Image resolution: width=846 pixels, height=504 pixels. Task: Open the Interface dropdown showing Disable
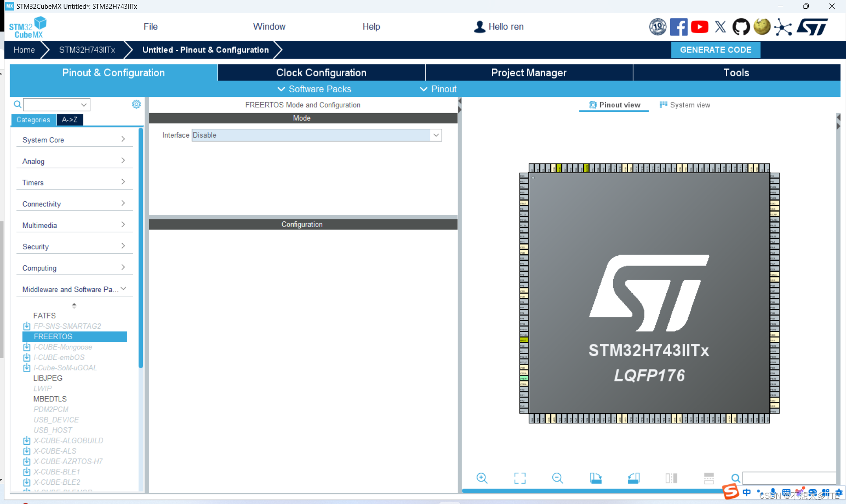tap(436, 135)
